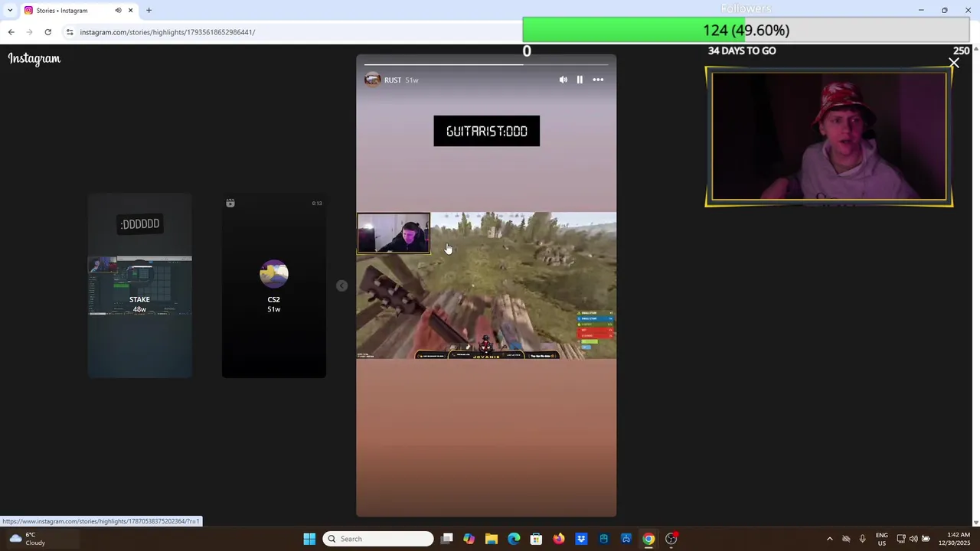Open clock and date 1:42 AM
The width and height of the screenshot is (980, 551).
[x=954, y=539]
